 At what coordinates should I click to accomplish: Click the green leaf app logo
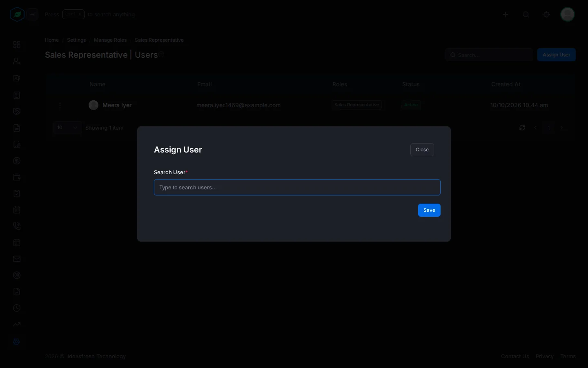point(17,14)
